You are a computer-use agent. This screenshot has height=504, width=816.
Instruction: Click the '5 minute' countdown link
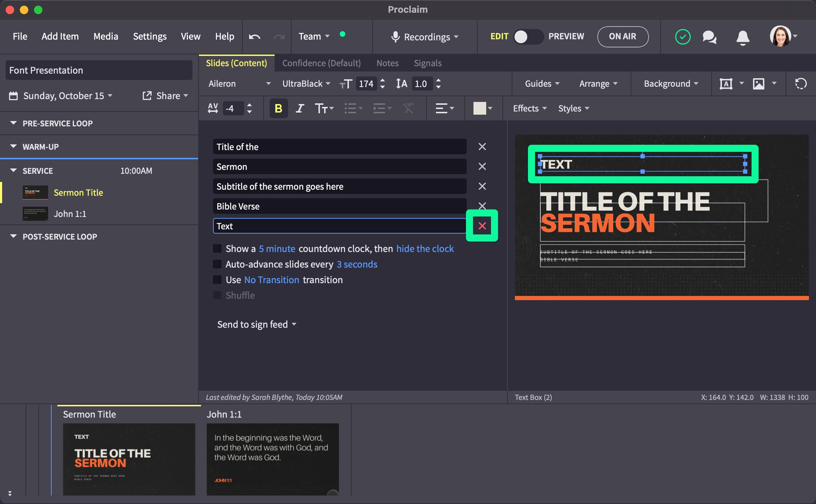click(x=277, y=248)
